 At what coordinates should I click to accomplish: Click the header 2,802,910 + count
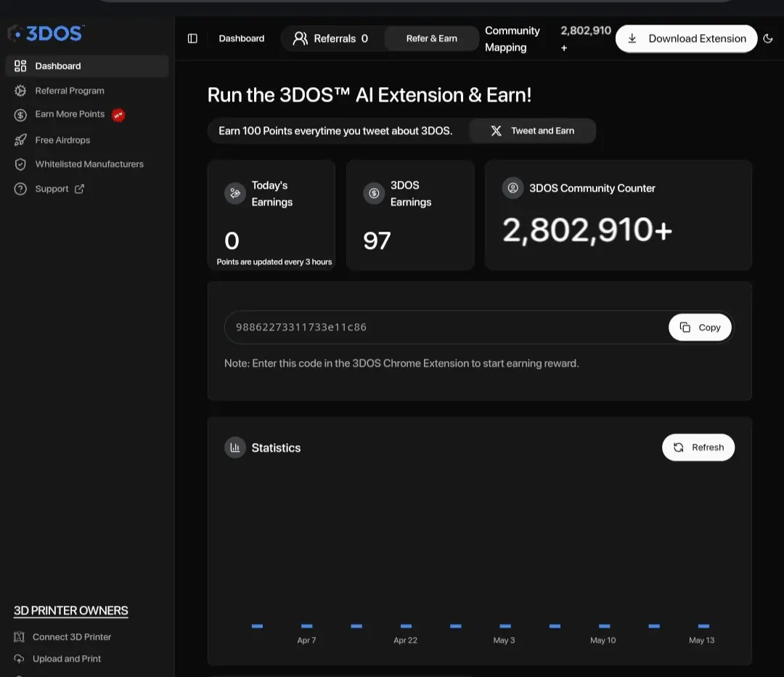click(x=586, y=39)
